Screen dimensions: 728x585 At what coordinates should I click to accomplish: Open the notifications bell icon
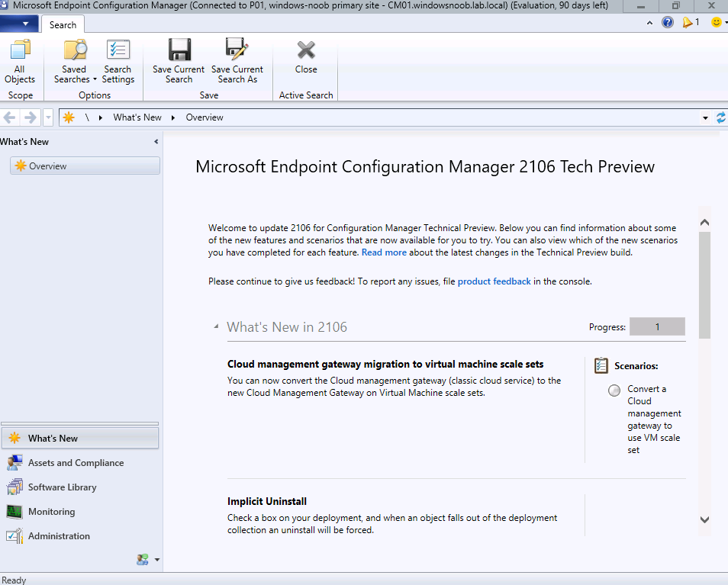687,22
